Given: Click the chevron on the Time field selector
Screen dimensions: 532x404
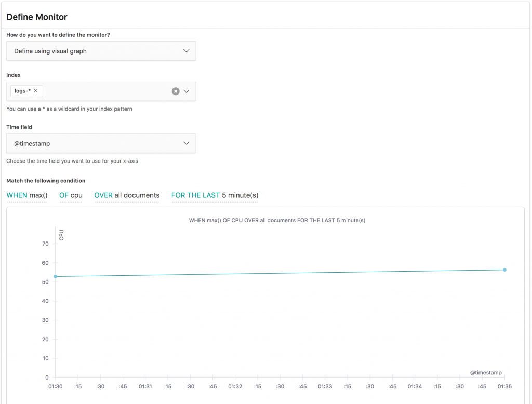Looking at the screenshot, I should click(187, 143).
